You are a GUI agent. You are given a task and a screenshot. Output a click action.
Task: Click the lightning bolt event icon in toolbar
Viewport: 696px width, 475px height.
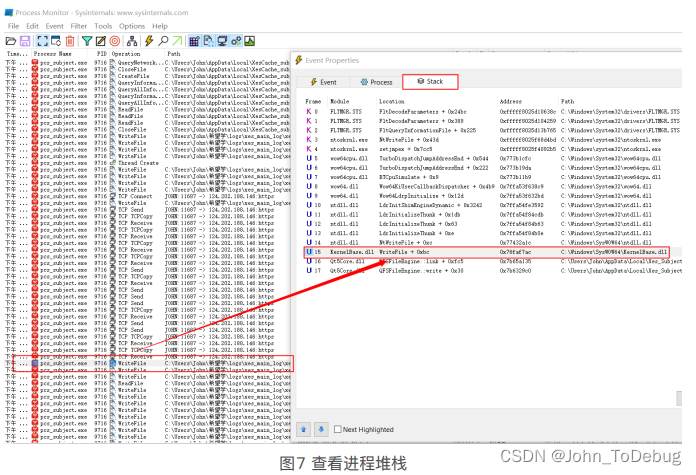149,41
